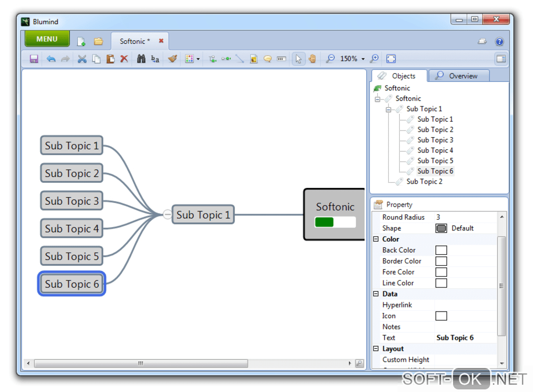Screen dimensions: 533x392
Task: Pick the Border Color swatch
Action: 441,261
